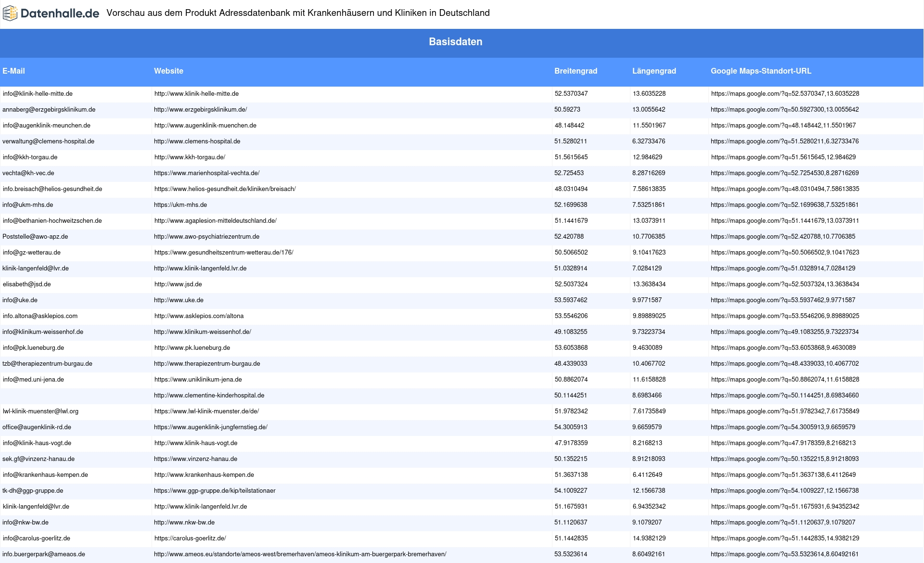Viewport: 924px width, 563px height.
Task: Click info@klinik-haus-vogt.de email
Action: [37, 443]
